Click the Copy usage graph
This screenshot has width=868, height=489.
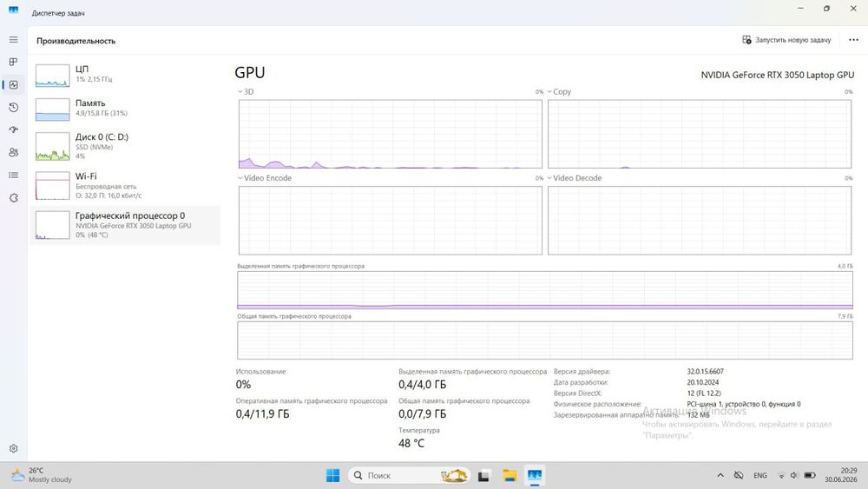[x=700, y=134]
